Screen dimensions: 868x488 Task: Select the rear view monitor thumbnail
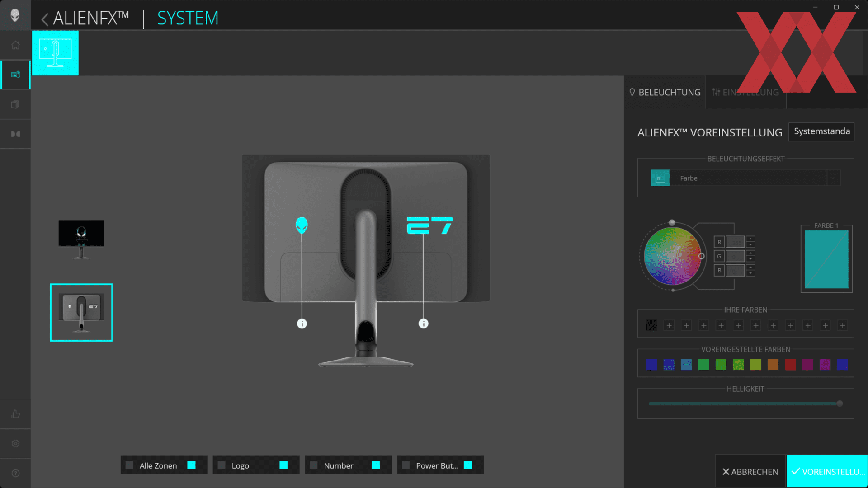tap(81, 312)
